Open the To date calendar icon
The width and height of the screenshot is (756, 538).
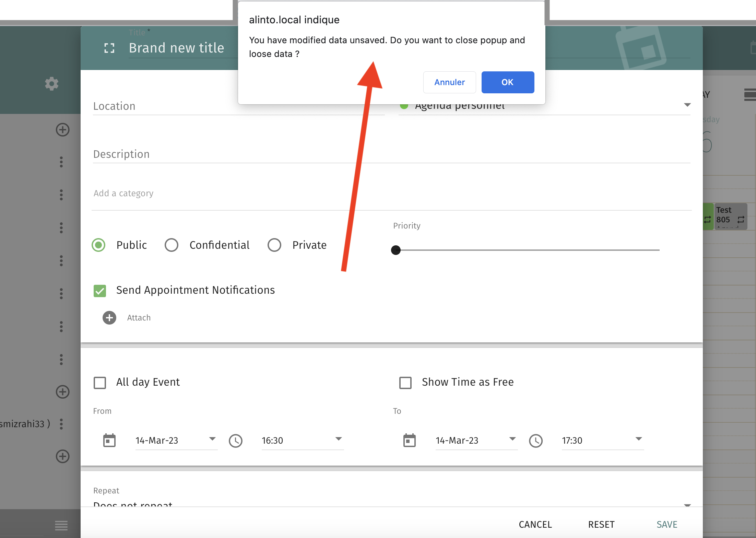(410, 441)
